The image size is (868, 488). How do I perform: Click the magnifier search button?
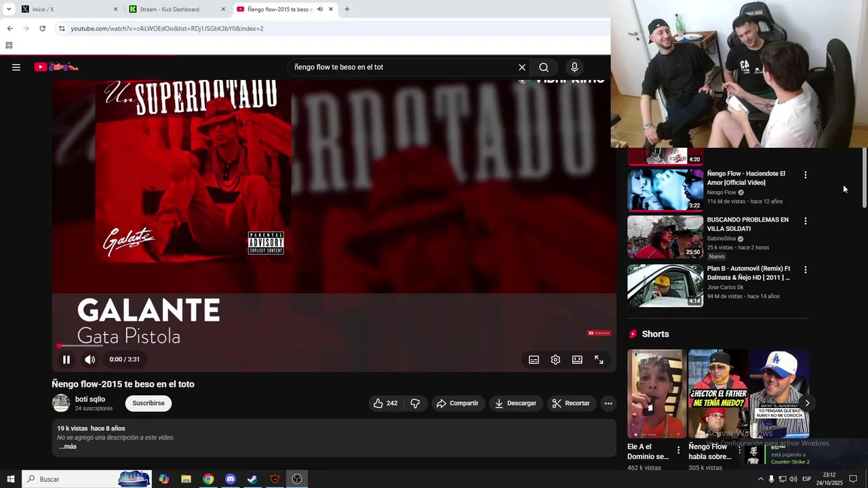[x=544, y=67]
